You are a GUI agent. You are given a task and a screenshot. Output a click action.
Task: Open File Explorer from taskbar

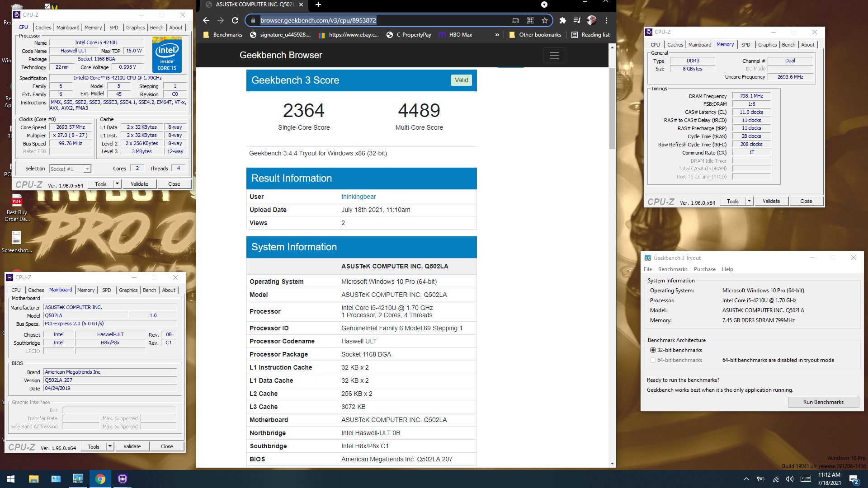34,479
